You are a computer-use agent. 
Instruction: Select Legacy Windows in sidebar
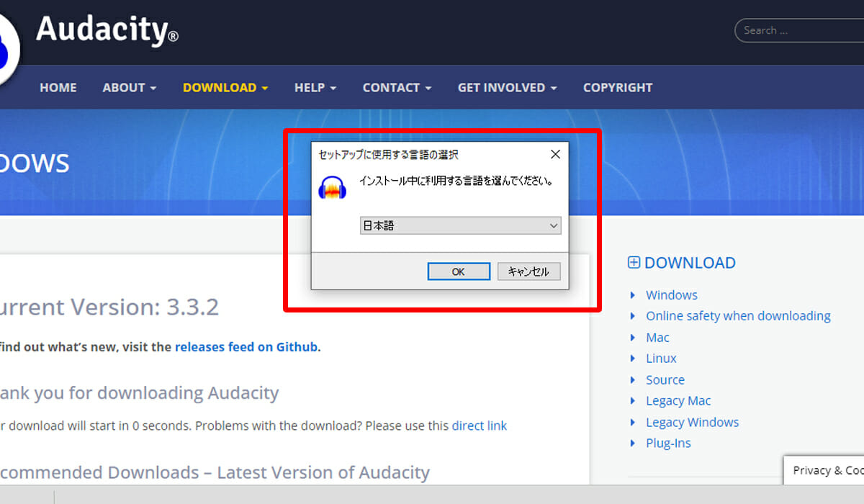tap(692, 423)
